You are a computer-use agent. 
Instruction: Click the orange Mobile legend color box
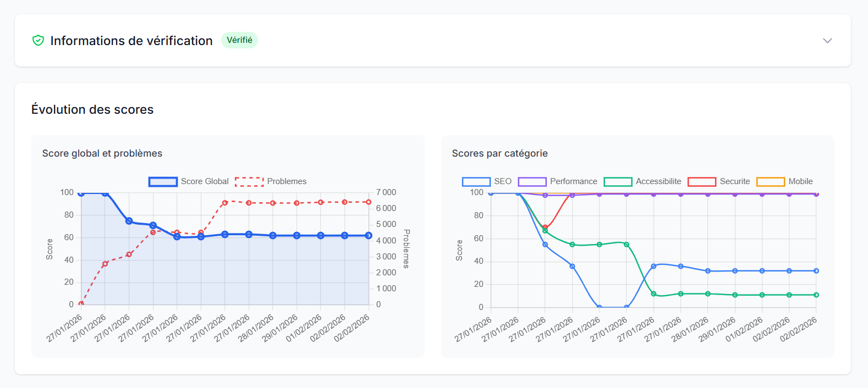(x=771, y=181)
